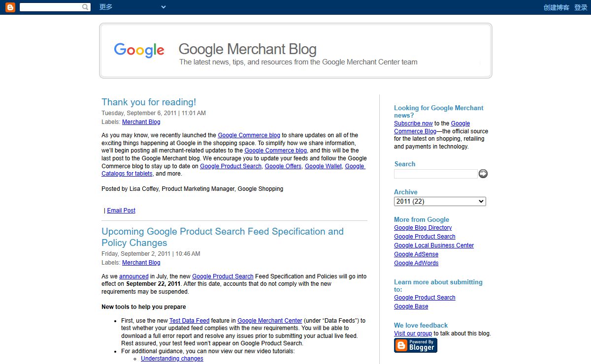Open Google Blog Directory link
Viewport: 591px width, 364px height.
tap(423, 228)
